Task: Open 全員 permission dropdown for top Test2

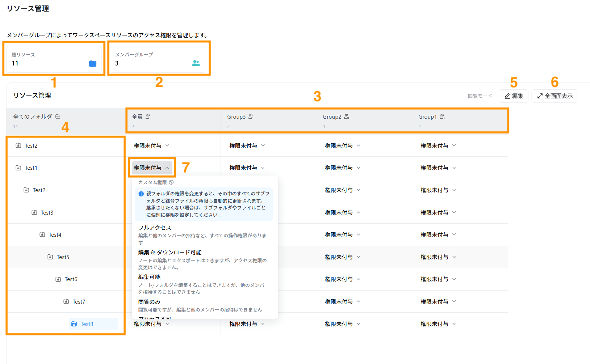Action: [x=152, y=145]
